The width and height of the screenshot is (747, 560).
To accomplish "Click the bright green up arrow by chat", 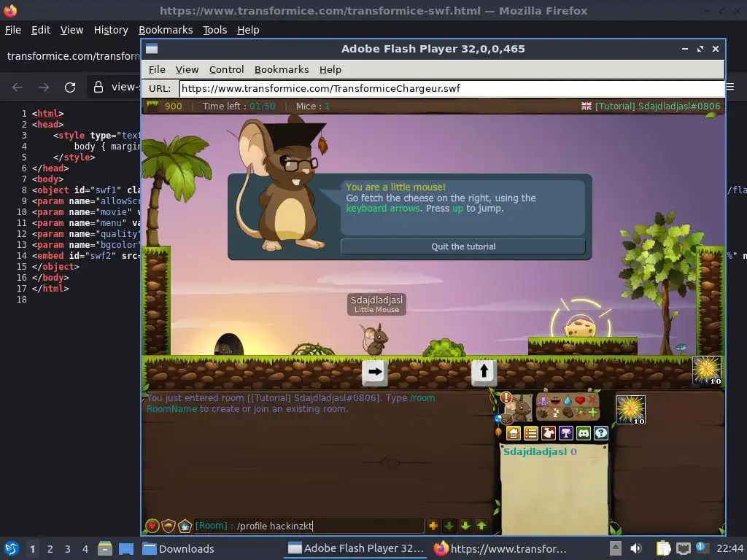I will (481, 526).
